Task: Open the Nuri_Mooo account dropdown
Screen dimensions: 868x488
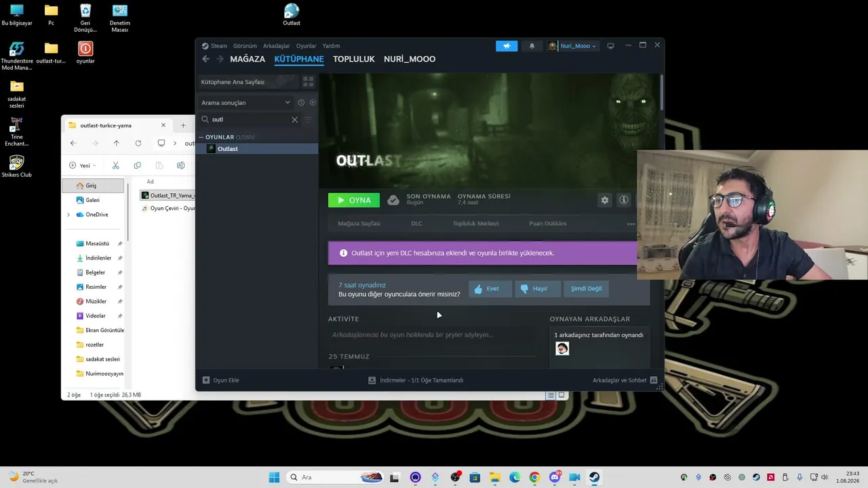Action: click(573, 46)
